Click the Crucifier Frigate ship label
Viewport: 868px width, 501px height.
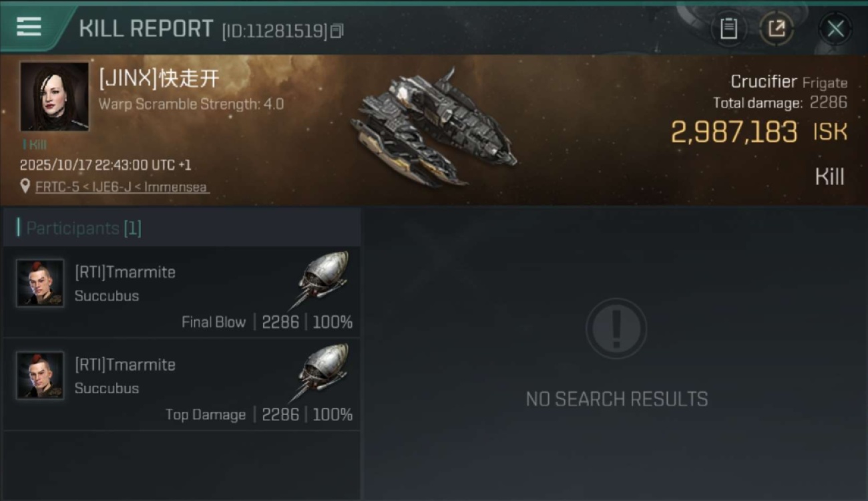click(789, 81)
